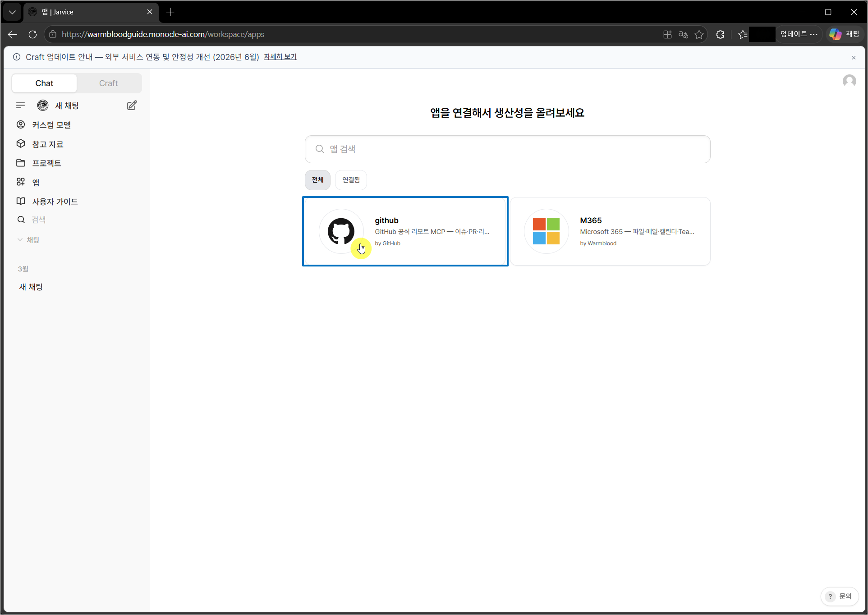Screen dimensions: 868x615
Task: Click the GitHub octocat logo
Action: (341, 231)
